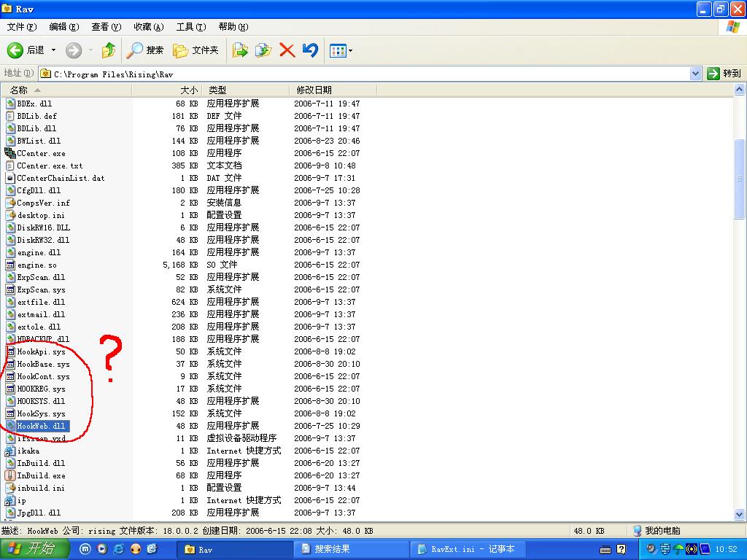Click the system clock showing 10:52
747x560 pixels.
pos(726,550)
